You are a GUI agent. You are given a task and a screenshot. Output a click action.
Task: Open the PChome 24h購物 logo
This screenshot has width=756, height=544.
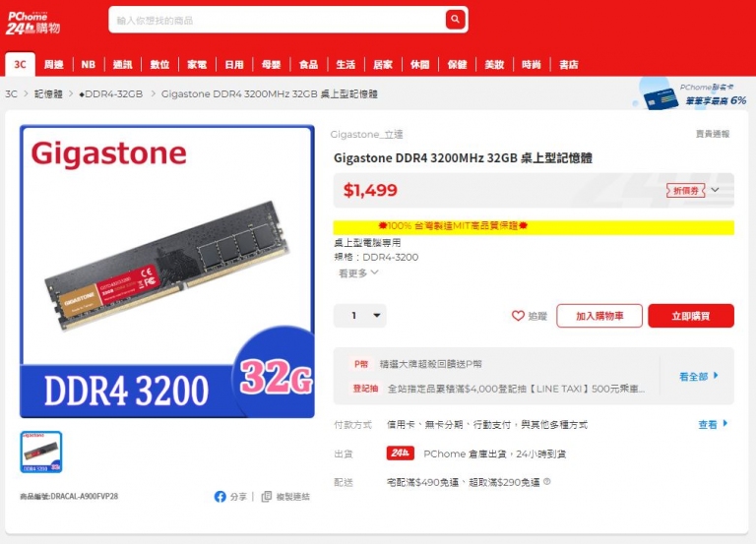coord(33,23)
